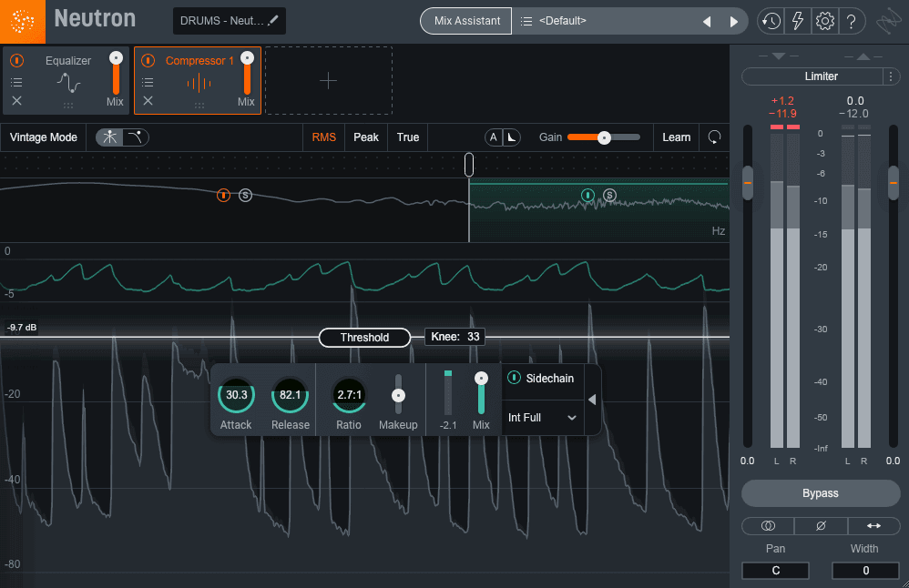Click the output meter up triangle
This screenshot has width=909, height=588.
point(863,56)
